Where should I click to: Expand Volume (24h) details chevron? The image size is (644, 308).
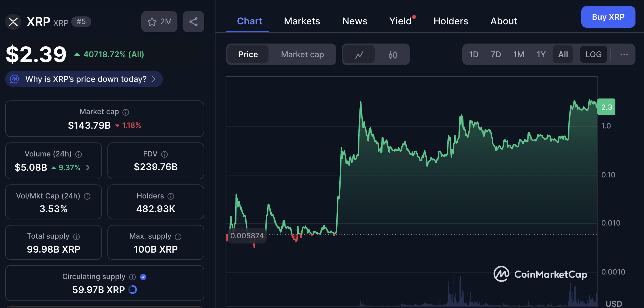point(88,167)
